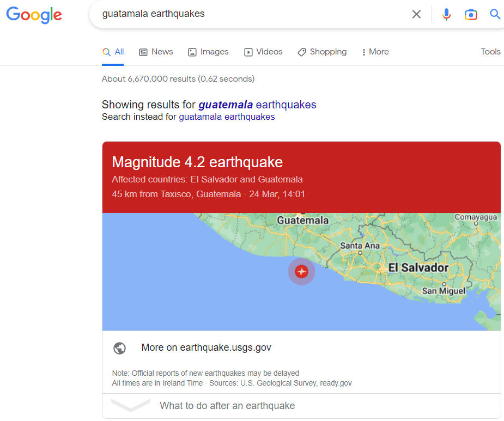Open the More options menu
Viewport: 504px width, 421px height.
(375, 52)
